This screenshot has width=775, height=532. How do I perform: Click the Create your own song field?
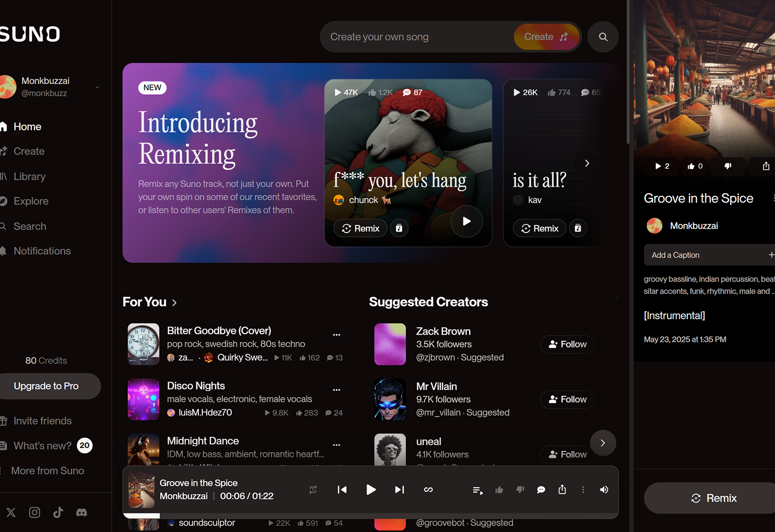pyautogui.click(x=418, y=37)
